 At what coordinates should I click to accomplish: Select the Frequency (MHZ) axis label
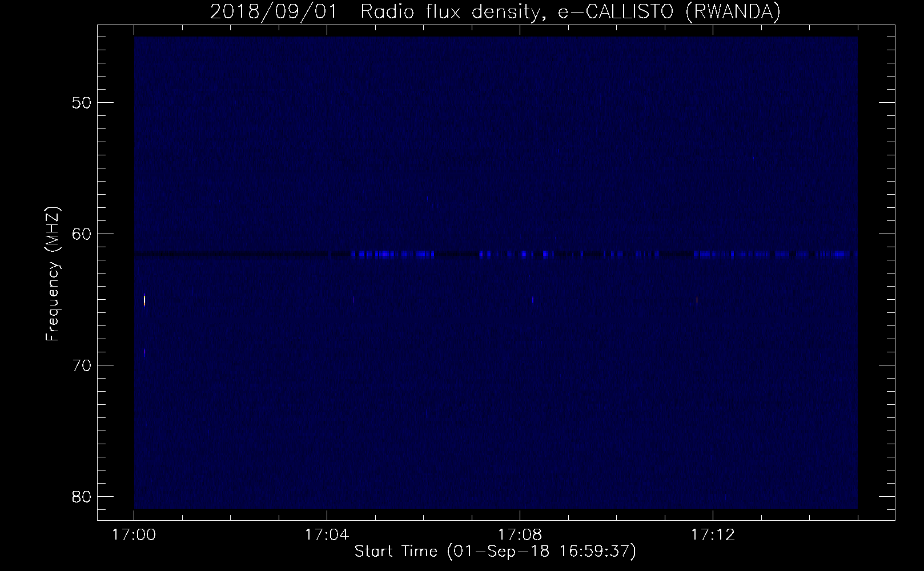click(x=53, y=274)
